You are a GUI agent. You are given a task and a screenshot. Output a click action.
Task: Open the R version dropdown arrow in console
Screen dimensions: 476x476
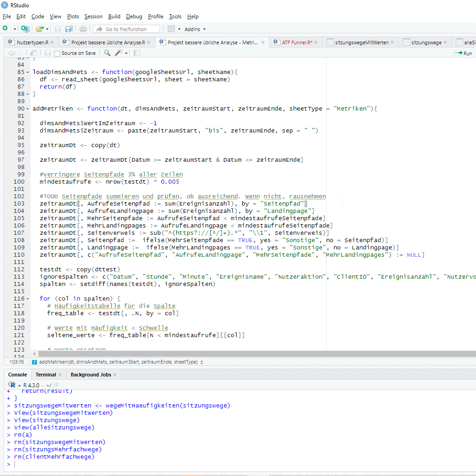click(20, 386)
